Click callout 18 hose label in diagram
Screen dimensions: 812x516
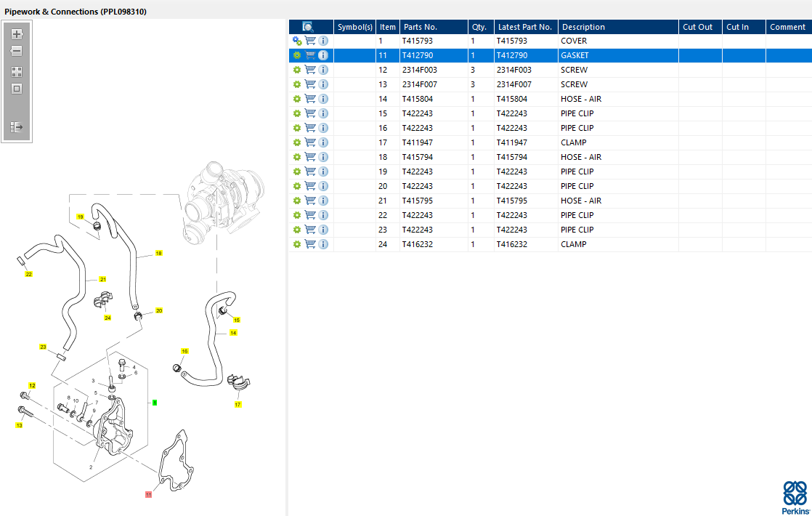(x=158, y=254)
